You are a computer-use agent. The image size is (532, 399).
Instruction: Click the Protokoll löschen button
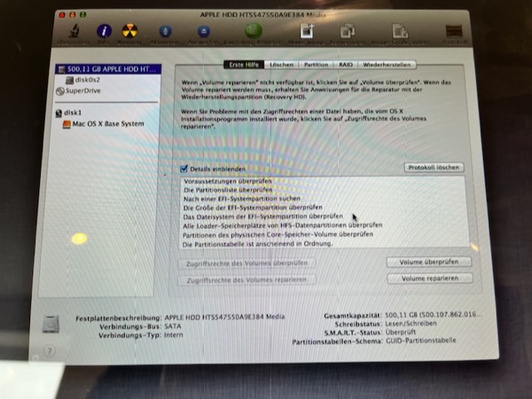pyautogui.click(x=434, y=167)
